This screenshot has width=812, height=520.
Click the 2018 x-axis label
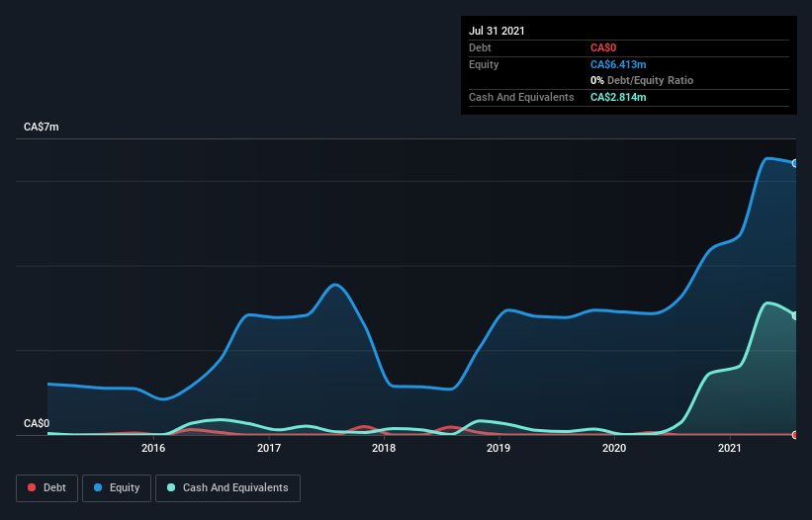click(384, 448)
